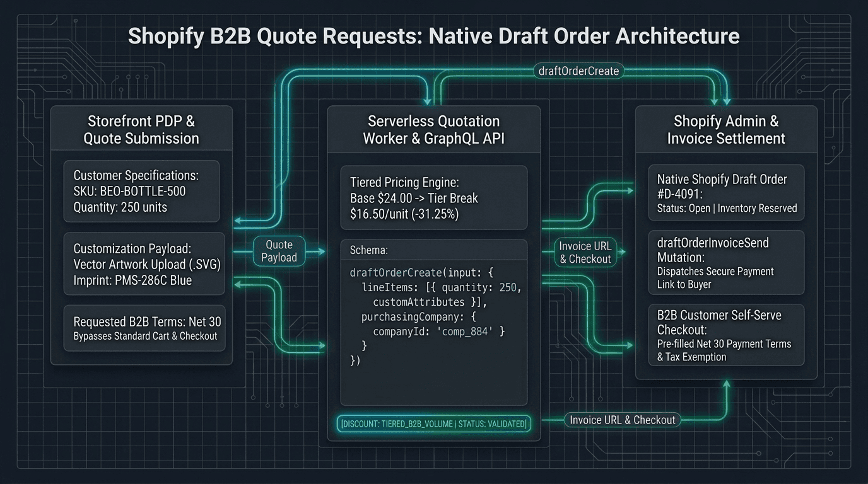Image resolution: width=868 pixels, height=484 pixels.
Task: Select "Native Shopify Draft Order #D-4091:"
Action: pyautogui.click(x=722, y=187)
